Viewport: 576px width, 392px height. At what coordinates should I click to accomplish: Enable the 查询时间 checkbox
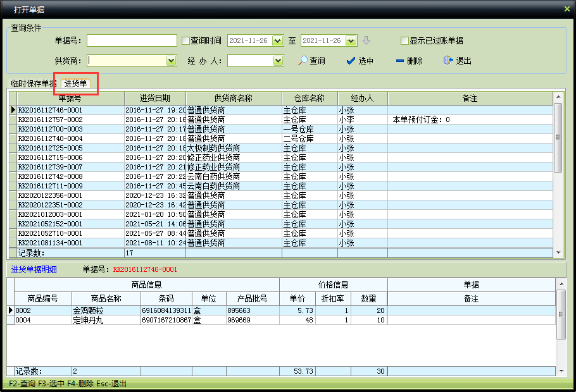click(186, 41)
